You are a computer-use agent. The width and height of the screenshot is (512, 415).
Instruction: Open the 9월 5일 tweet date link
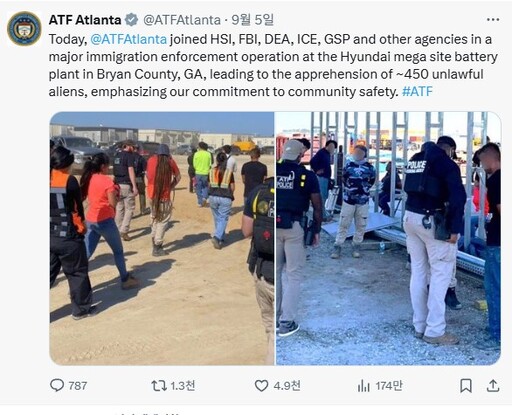[x=252, y=20]
